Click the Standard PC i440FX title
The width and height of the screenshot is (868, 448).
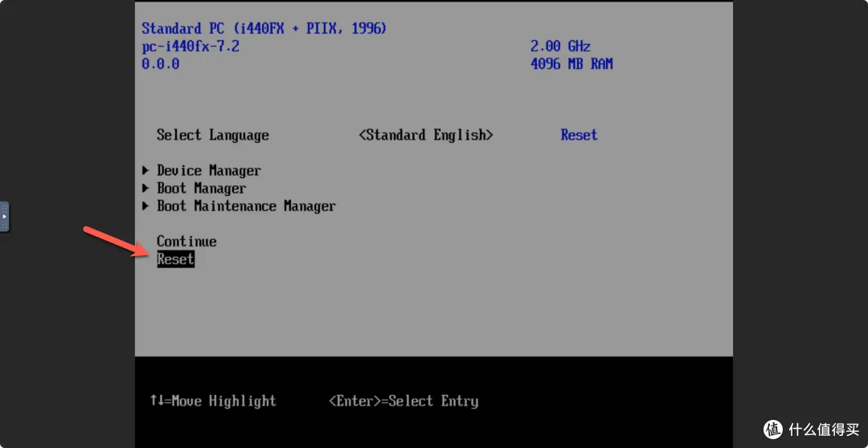coord(264,28)
